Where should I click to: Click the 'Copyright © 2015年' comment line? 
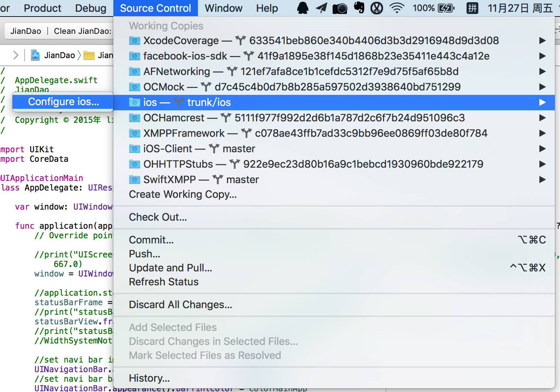pyautogui.click(x=64, y=120)
